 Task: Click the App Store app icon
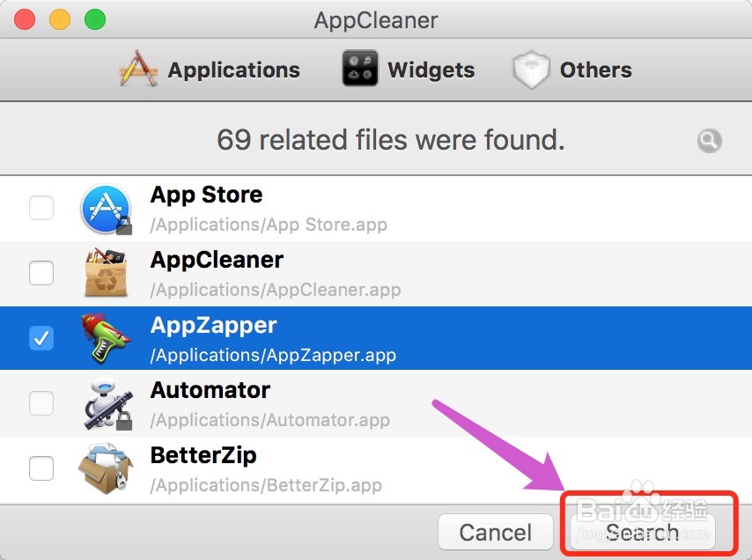pyautogui.click(x=105, y=210)
